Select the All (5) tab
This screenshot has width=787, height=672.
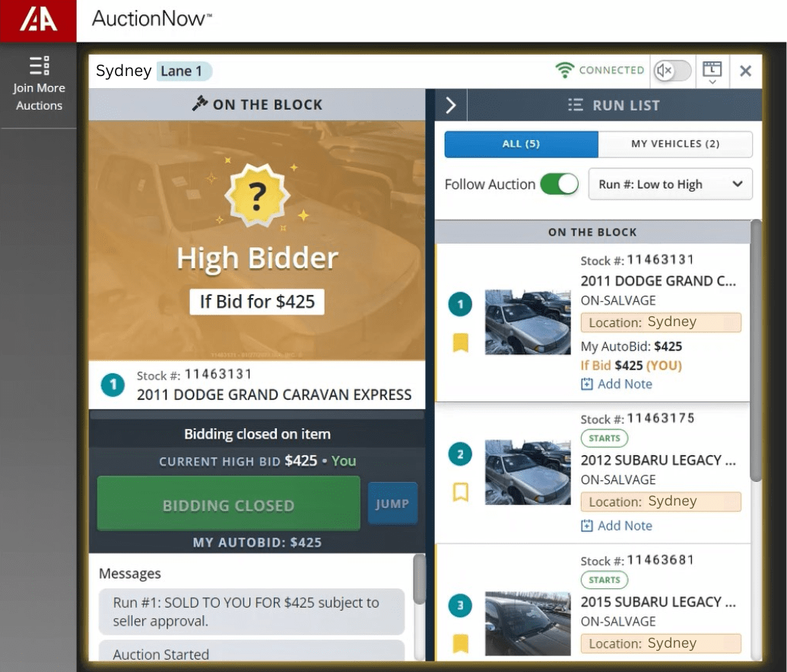tap(521, 144)
